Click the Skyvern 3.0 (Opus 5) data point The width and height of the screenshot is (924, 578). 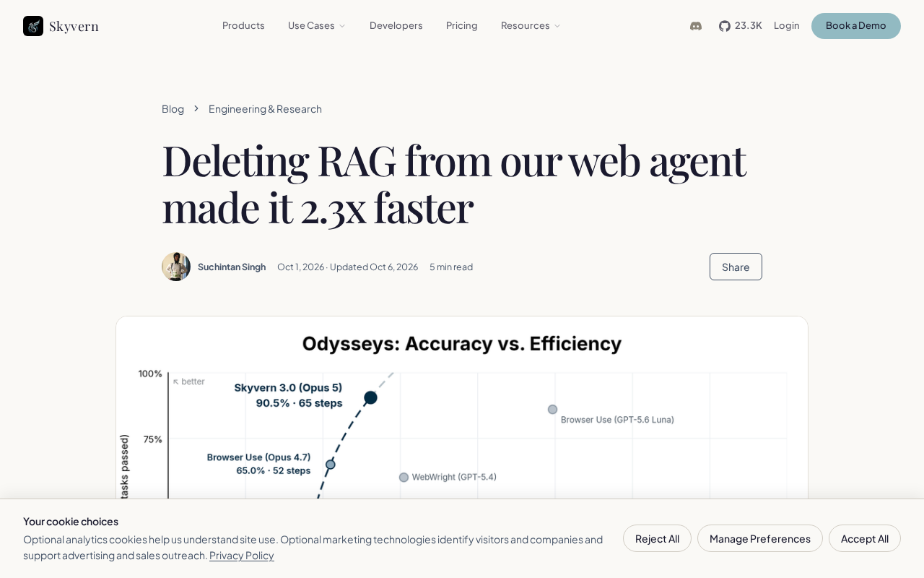click(x=371, y=397)
